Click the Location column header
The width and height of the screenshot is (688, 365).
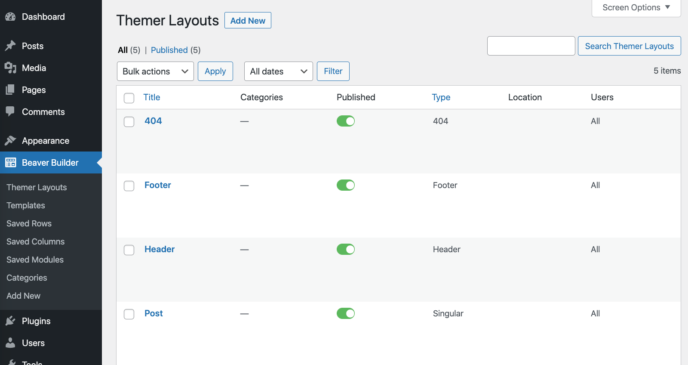point(525,97)
